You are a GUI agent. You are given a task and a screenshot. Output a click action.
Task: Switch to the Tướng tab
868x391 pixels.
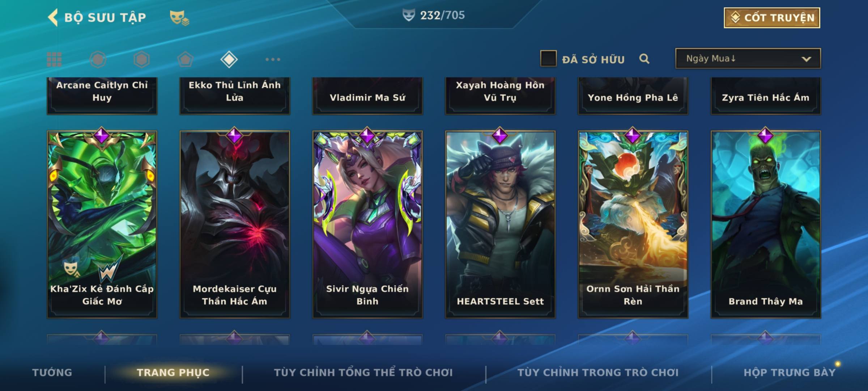point(52,373)
